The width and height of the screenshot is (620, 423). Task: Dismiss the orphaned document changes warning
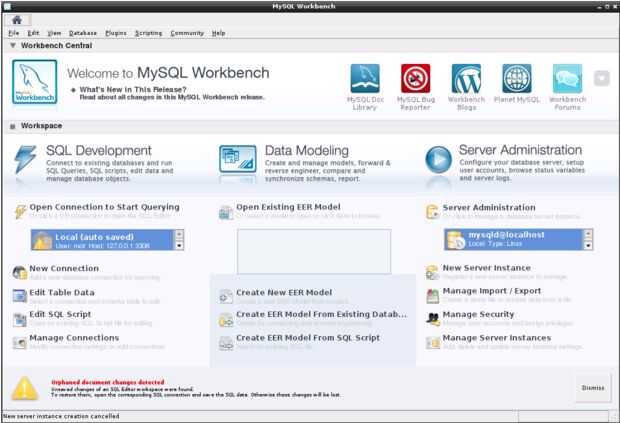(x=593, y=388)
